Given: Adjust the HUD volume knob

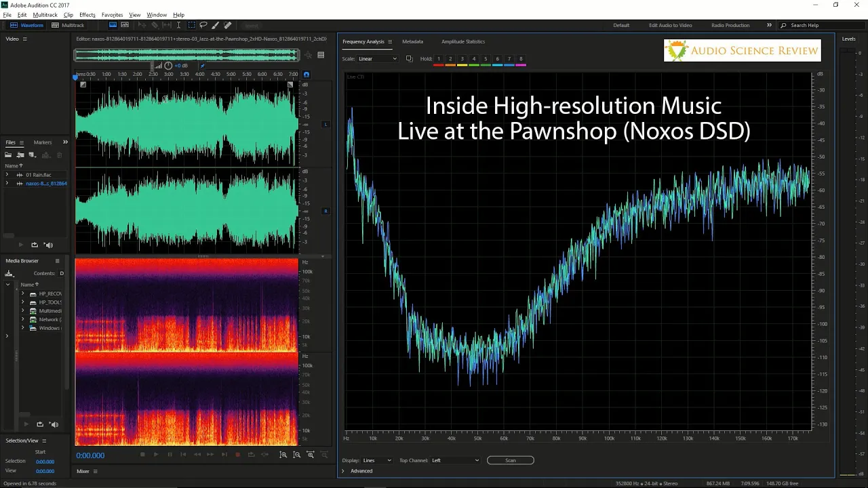Looking at the screenshot, I should coord(168,66).
